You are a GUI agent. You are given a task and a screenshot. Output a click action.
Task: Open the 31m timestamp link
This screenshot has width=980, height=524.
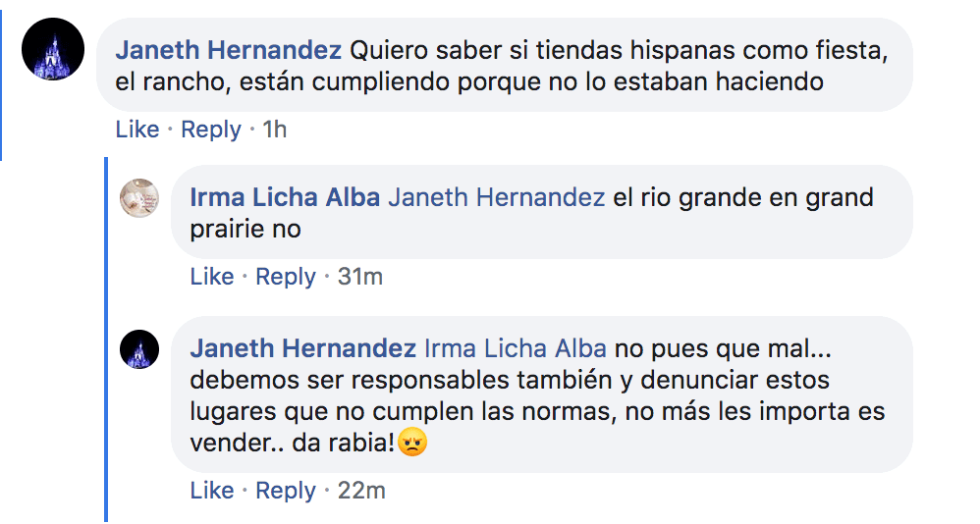pyautogui.click(x=359, y=277)
